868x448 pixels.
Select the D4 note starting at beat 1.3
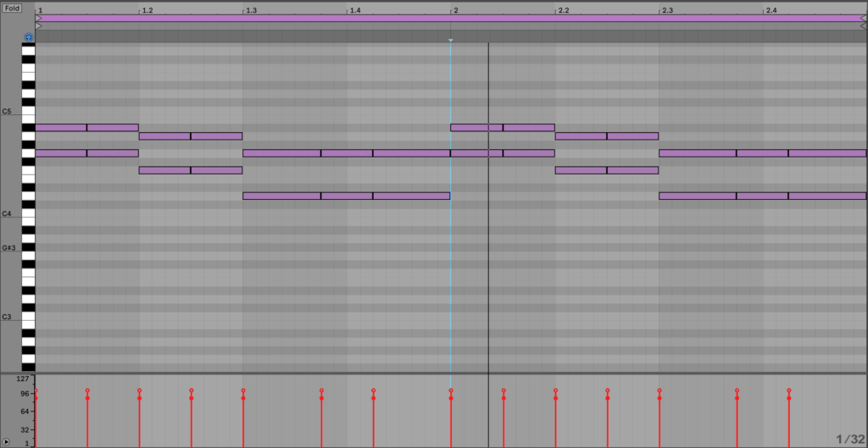pos(282,196)
